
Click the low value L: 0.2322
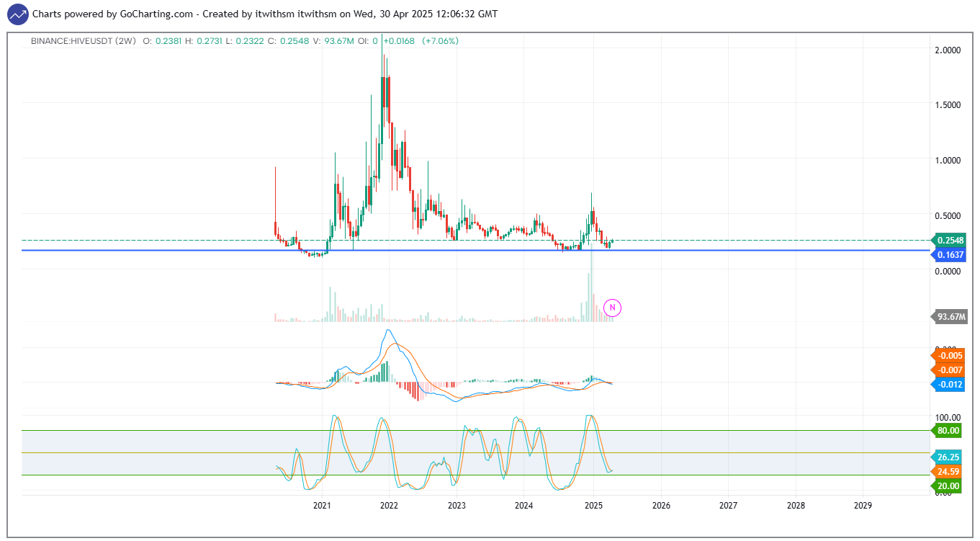click(244, 41)
